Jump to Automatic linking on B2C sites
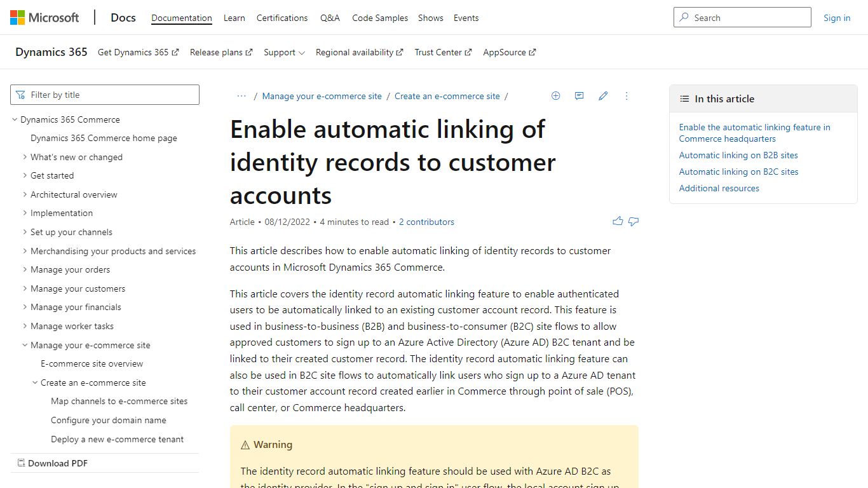868x488 pixels. click(x=739, y=172)
